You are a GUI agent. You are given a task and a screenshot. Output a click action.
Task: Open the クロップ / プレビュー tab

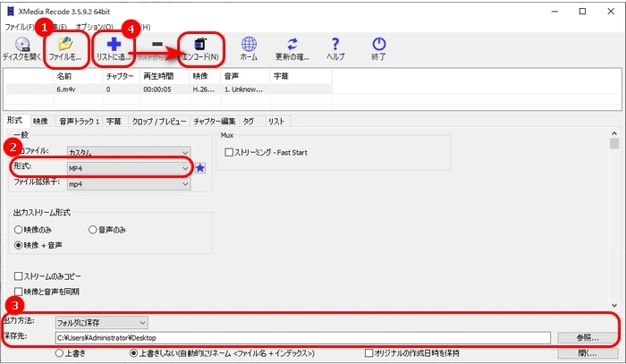click(159, 120)
